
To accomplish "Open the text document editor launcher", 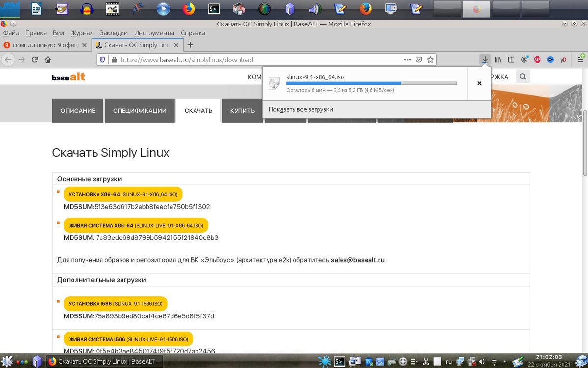I will (x=36, y=8).
